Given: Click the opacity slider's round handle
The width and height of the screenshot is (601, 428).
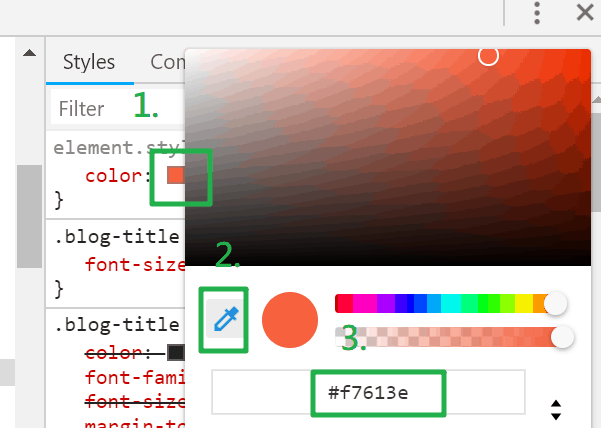Looking at the screenshot, I should pos(562,337).
